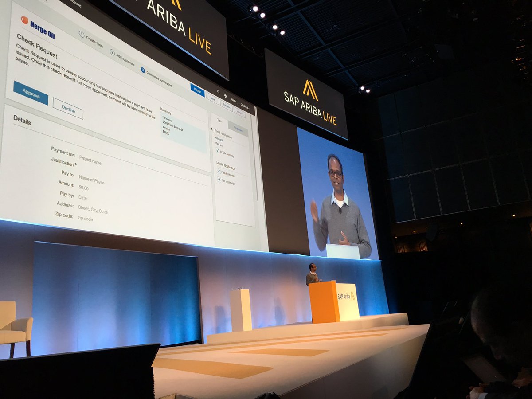Toggle the Text Notification checkbox

click(x=219, y=180)
